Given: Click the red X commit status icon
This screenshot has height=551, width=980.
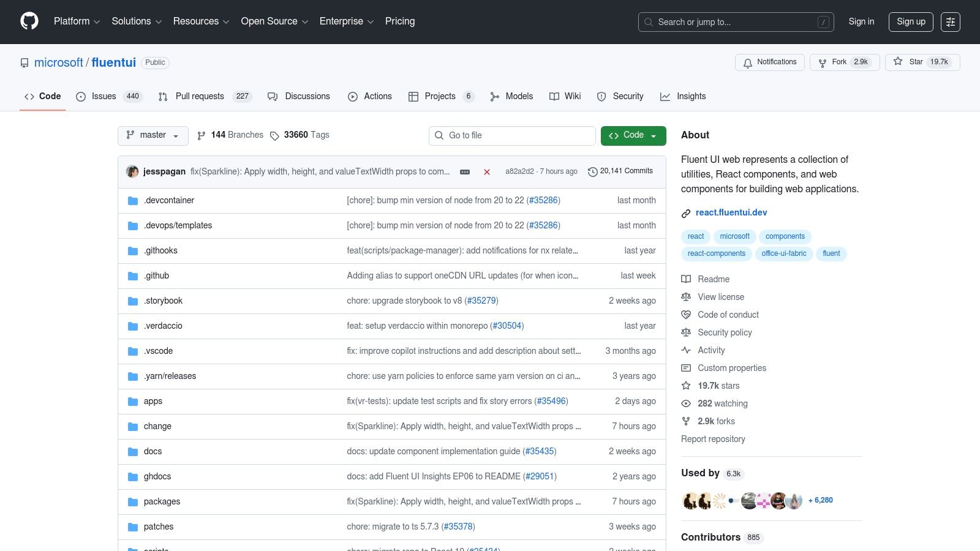Looking at the screenshot, I should point(487,172).
